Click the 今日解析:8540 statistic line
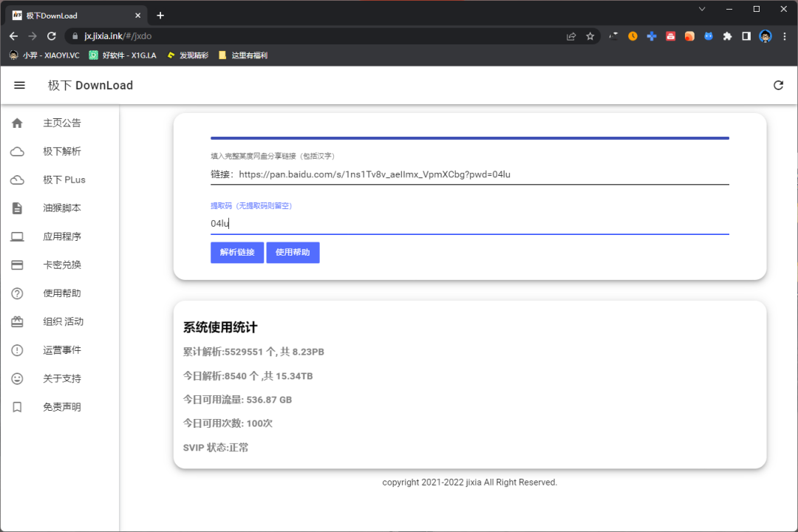 click(248, 375)
